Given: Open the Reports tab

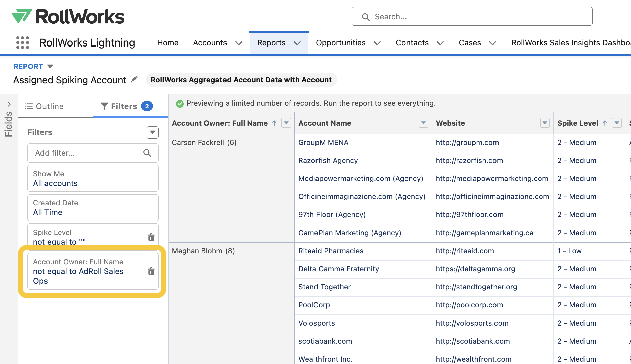Looking at the screenshot, I should [x=271, y=43].
